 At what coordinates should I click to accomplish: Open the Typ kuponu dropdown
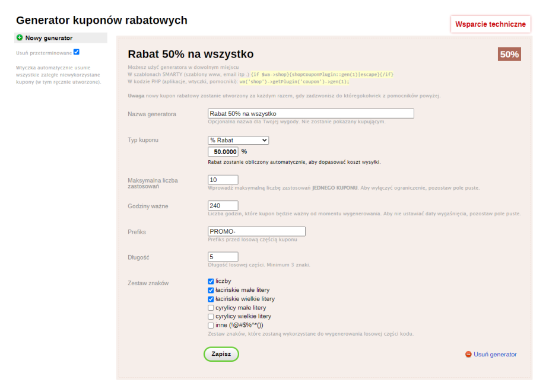coord(238,140)
